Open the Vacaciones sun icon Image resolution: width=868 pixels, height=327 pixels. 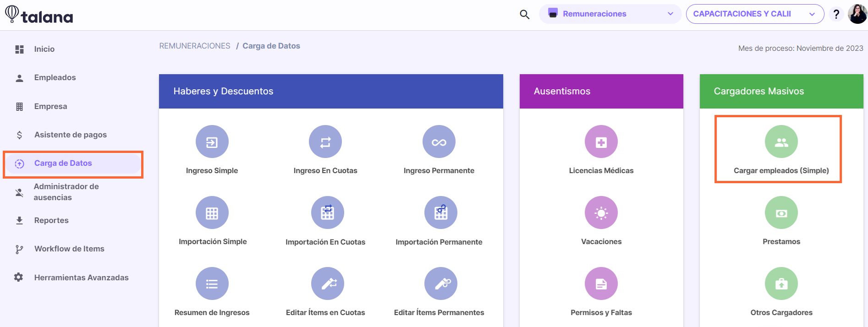point(601,213)
